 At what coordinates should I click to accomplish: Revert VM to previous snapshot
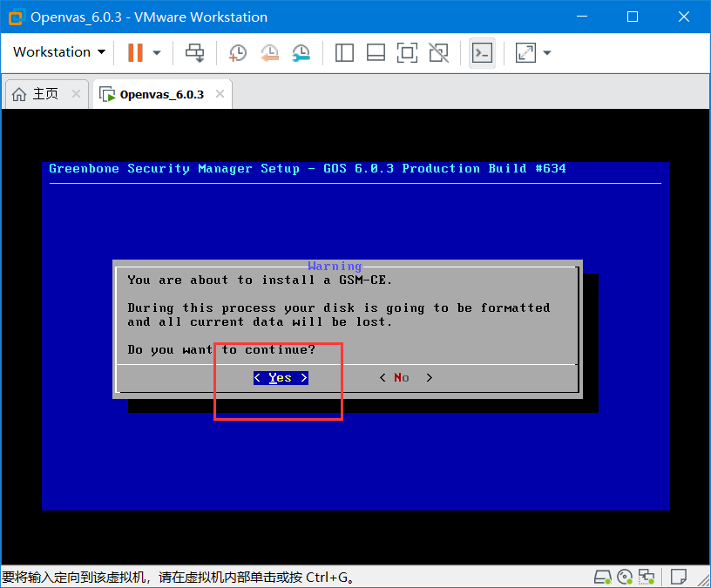point(269,53)
